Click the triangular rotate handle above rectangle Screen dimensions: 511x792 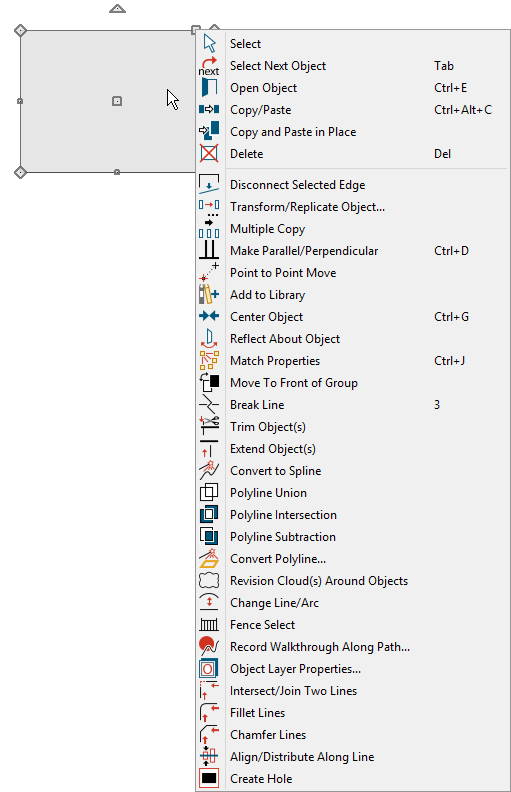click(117, 9)
